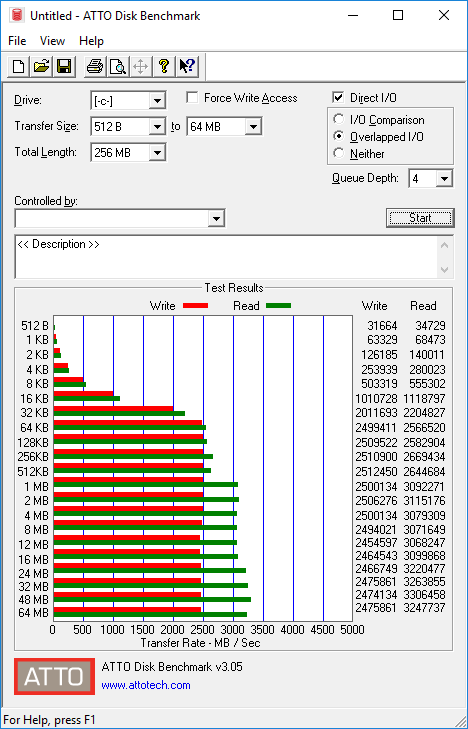Open the View menu
Screen dimensions: 468x729
(52, 41)
